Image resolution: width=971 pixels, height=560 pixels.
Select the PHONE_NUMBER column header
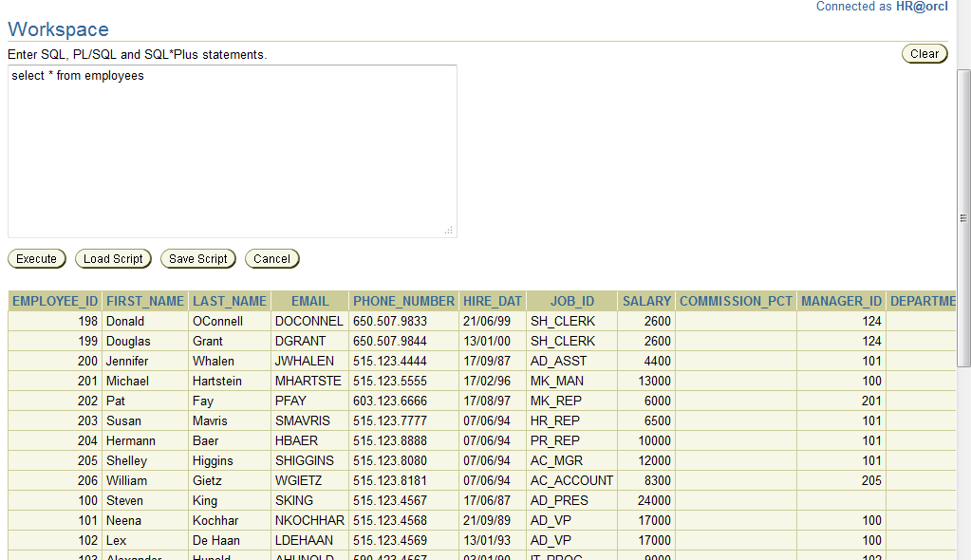tap(403, 301)
